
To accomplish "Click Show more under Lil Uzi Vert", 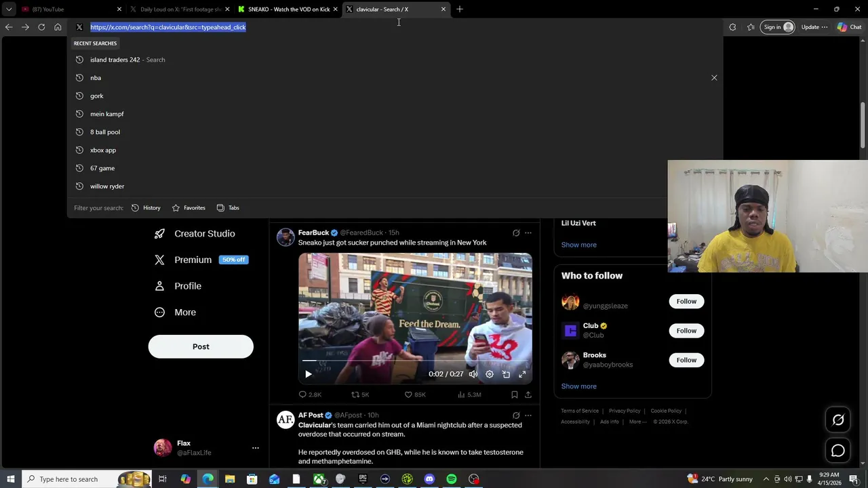I will [578, 245].
